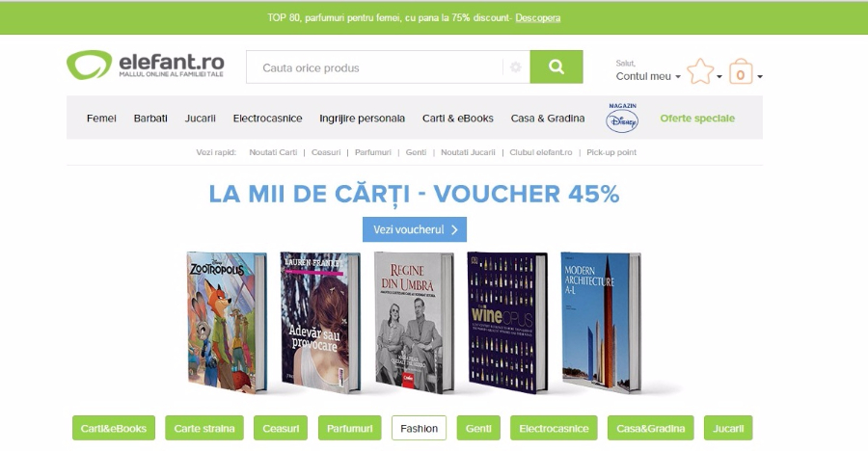Click the wishlist star icon
868x451 pixels.
click(700, 71)
